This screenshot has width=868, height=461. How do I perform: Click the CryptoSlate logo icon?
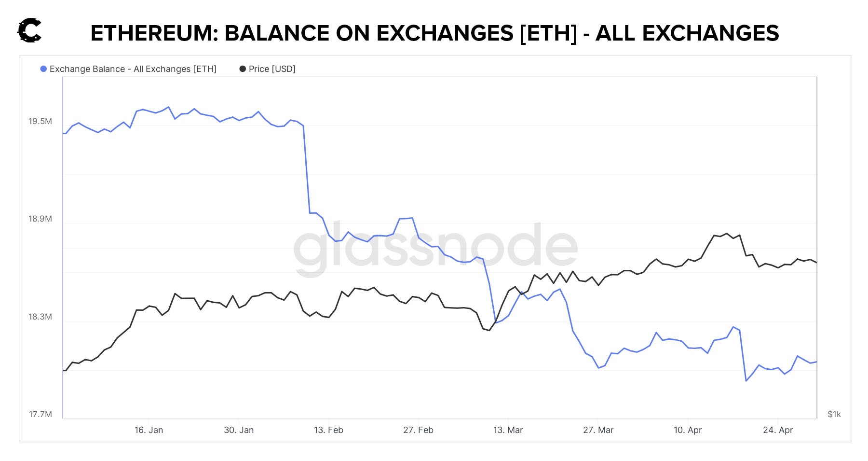pyautogui.click(x=30, y=31)
